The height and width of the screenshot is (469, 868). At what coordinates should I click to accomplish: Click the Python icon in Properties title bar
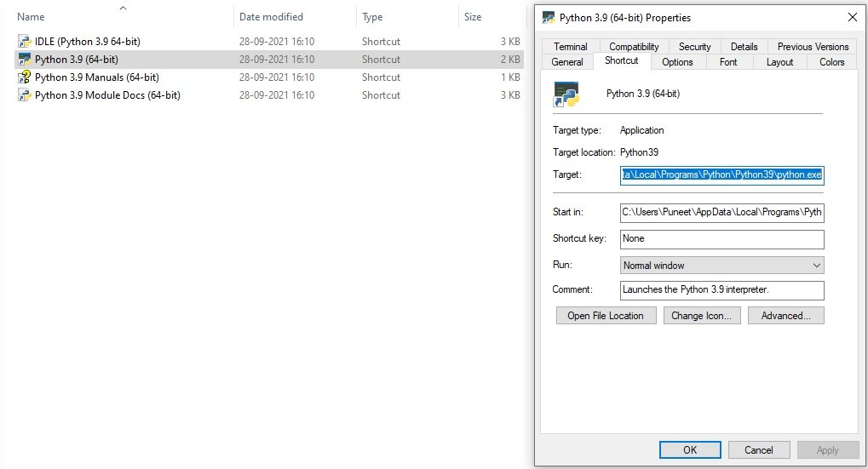[x=549, y=18]
